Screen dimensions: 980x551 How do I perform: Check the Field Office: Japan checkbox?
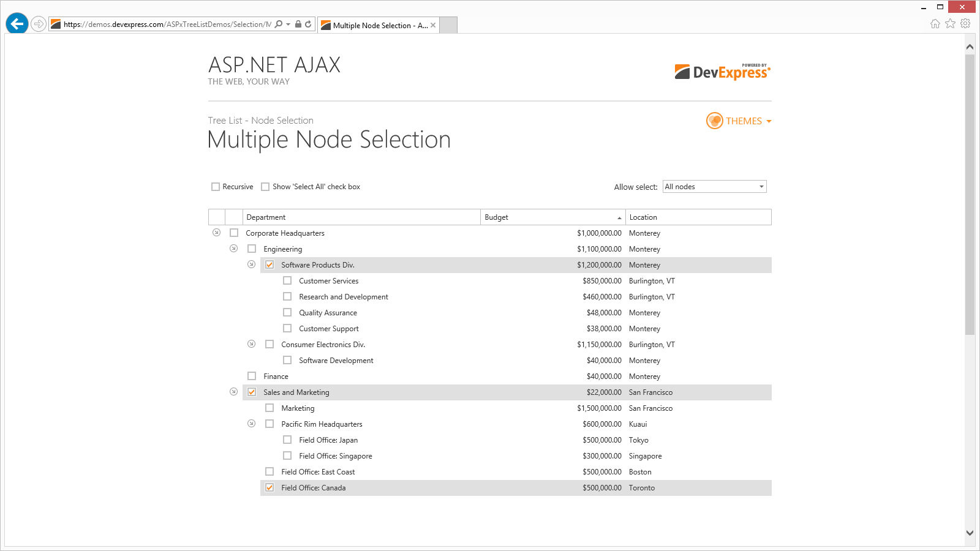pos(287,440)
